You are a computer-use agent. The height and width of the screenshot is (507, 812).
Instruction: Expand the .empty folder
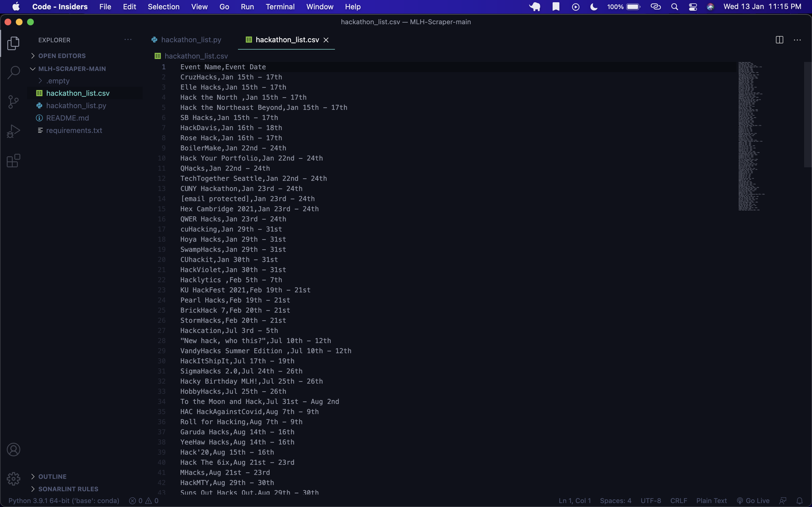click(x=58, y=81)
